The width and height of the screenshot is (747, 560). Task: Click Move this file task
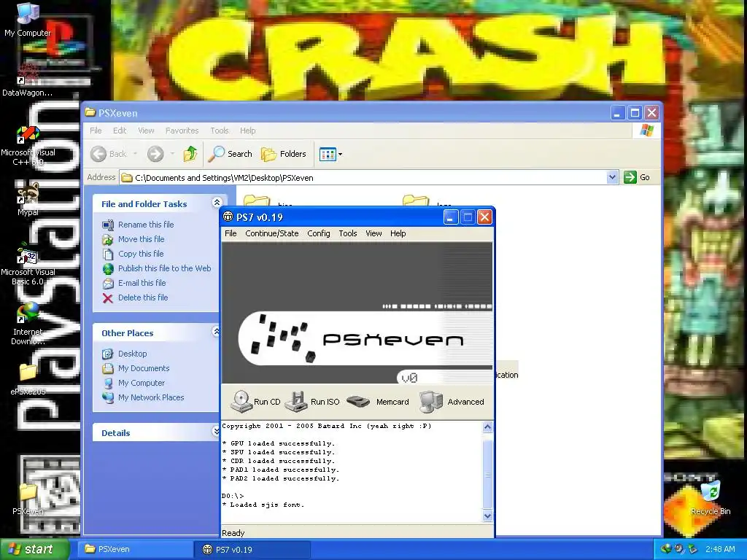tap(141, 239)
